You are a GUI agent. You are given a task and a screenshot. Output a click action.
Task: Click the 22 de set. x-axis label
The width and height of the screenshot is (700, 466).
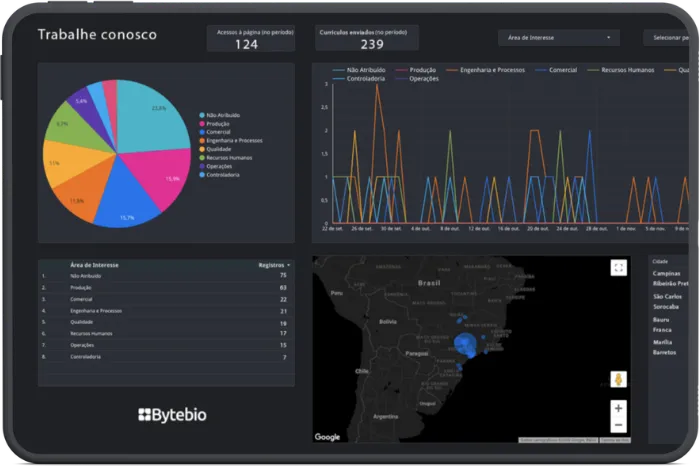(333, 229)
